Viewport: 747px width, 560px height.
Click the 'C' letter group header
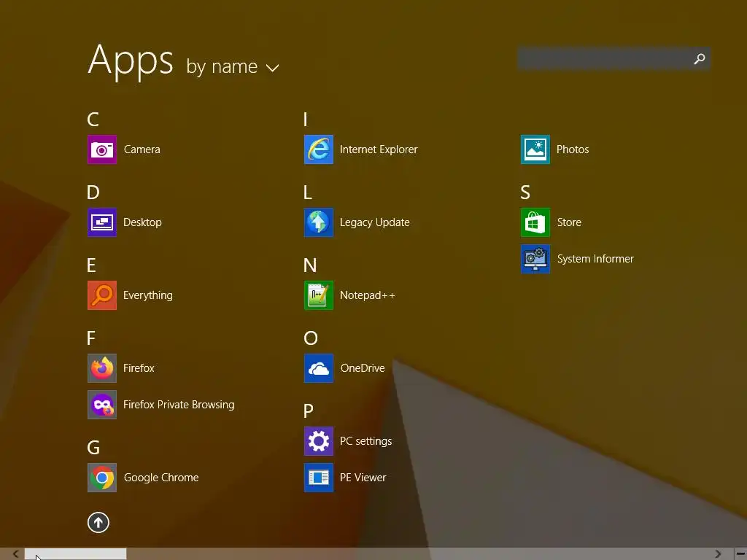(x=93, y=120)
